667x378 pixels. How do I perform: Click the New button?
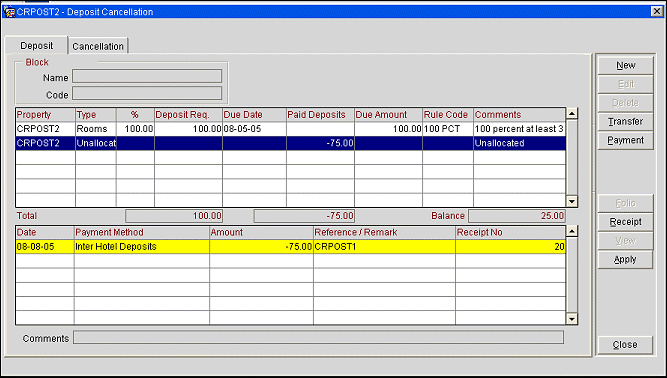[x=625, y=65]
